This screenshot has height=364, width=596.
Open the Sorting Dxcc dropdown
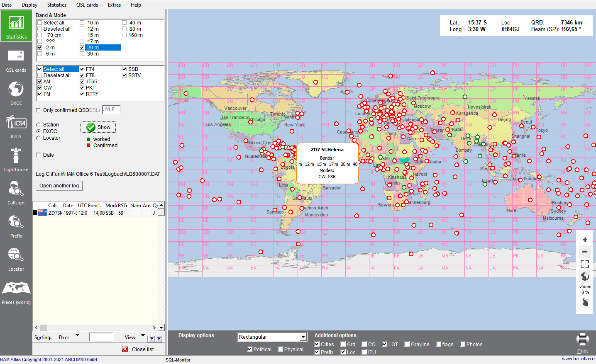point(77,336)
